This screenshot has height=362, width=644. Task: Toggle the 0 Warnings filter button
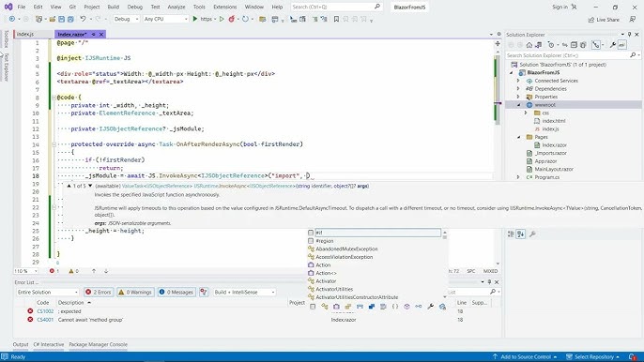point(135,292)
